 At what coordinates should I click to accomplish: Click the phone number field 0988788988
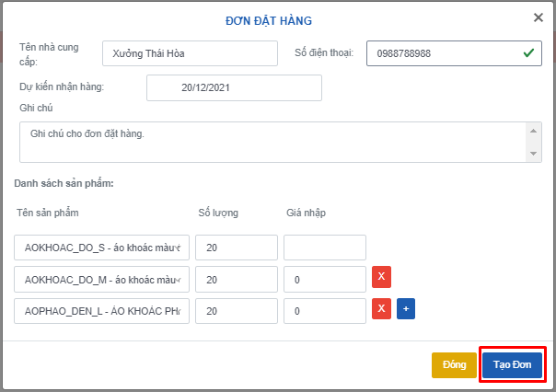(x=442, y=53)
